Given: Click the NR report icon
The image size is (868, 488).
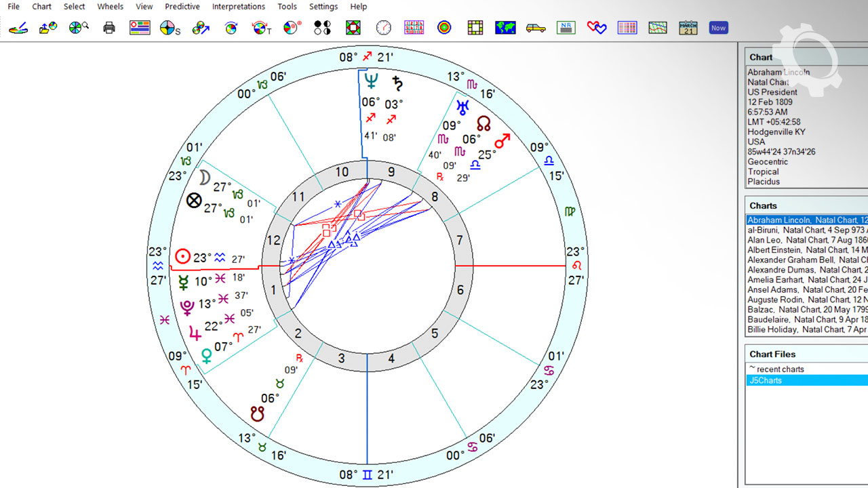Looking at the screenshot, I should coord(566,28).
